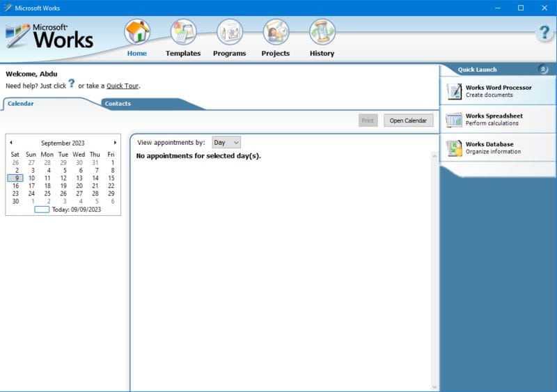The image size is (557, 392).
Task: Launch Works Word Processor
Action: click(x=498, y=91)
